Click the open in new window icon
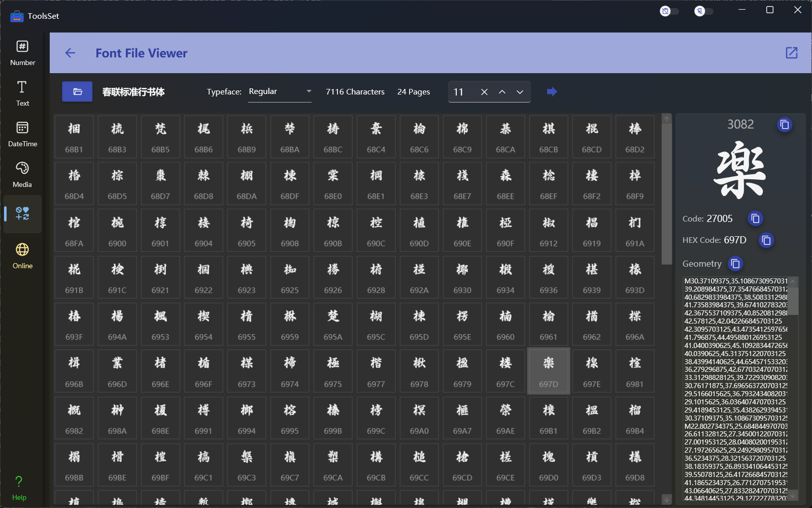Viewport: 812px width, 508px height. coord(791,53)
